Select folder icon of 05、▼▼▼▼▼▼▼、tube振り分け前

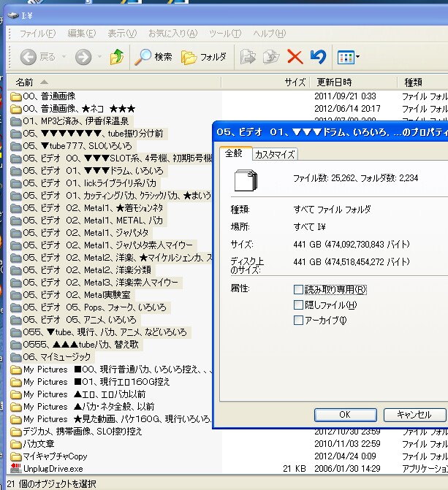coord(15,134)
